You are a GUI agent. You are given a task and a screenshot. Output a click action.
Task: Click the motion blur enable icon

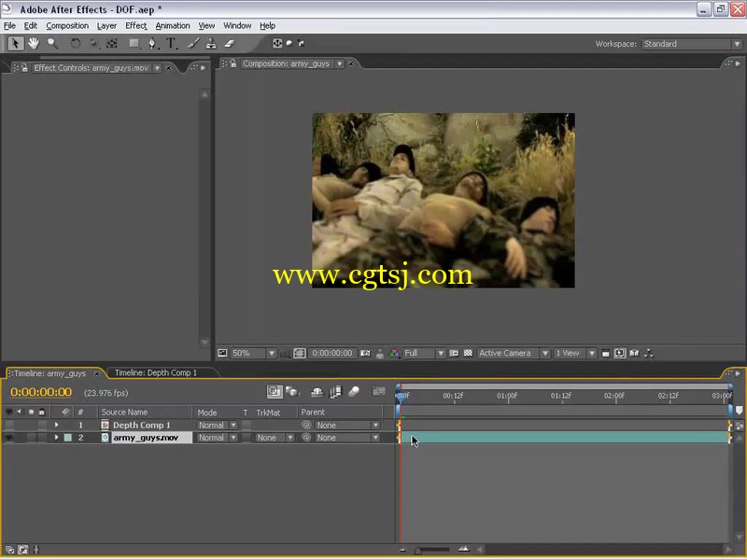354,392
